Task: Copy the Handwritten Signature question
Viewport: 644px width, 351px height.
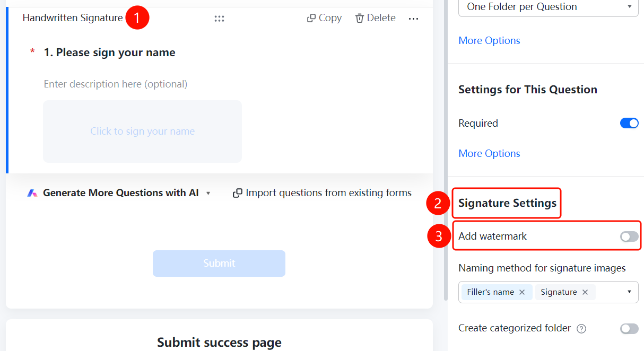Action: (x=324, y=18)
